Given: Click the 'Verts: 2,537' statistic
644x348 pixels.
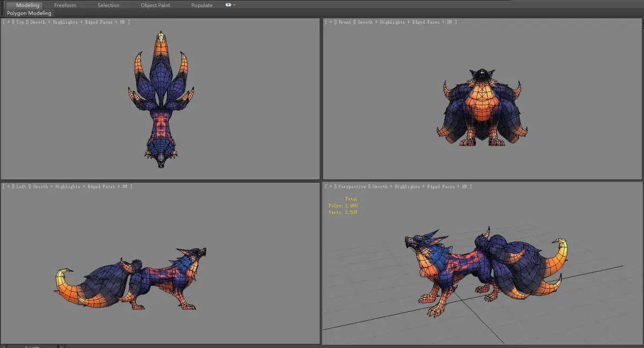Looking at the screenshot, I should [x=343, y=213].
